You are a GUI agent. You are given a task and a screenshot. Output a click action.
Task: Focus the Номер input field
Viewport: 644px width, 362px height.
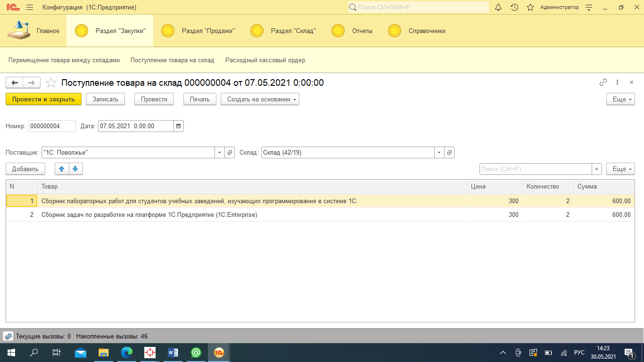[x=52, y=126]
